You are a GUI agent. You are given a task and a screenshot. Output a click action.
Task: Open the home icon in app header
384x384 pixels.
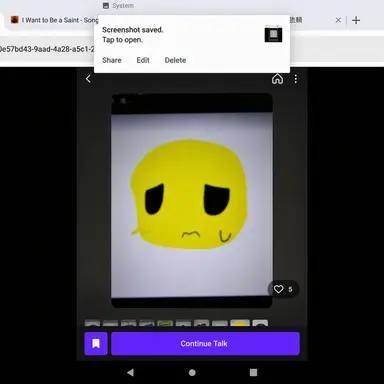point(277,79)
